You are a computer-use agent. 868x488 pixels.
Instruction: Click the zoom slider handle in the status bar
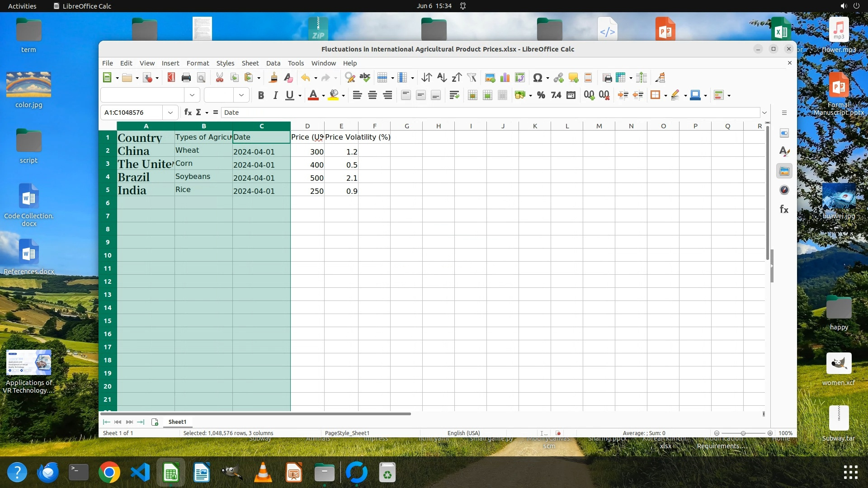point(743,433)
